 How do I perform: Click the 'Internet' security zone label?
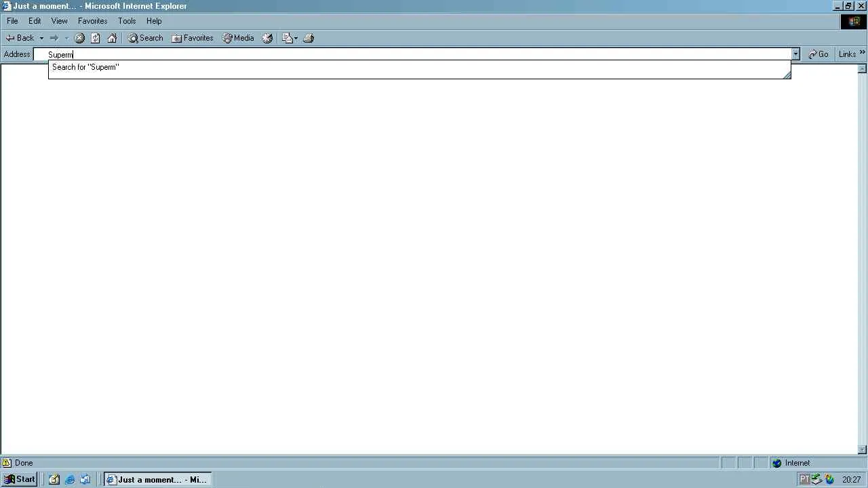click(x=797, y=463)
